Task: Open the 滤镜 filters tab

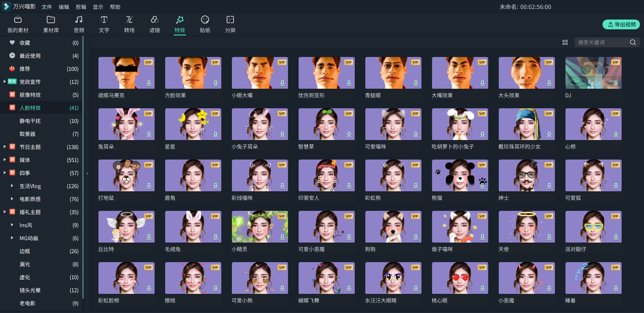Action: 155,24
